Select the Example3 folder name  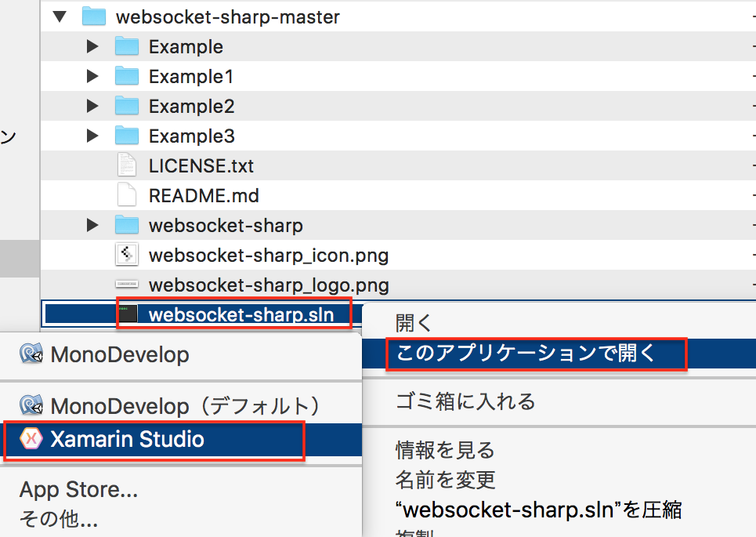click(191, 136)
